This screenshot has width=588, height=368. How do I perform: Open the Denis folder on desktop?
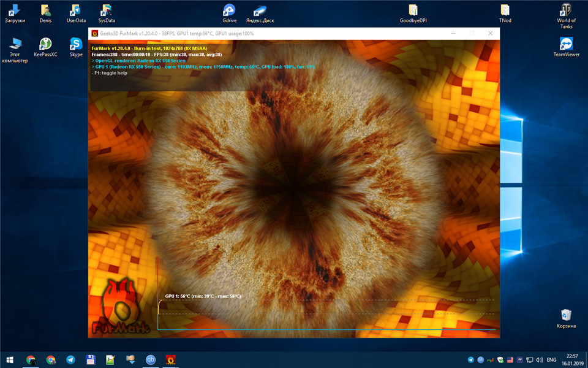[x=45, y=14]
